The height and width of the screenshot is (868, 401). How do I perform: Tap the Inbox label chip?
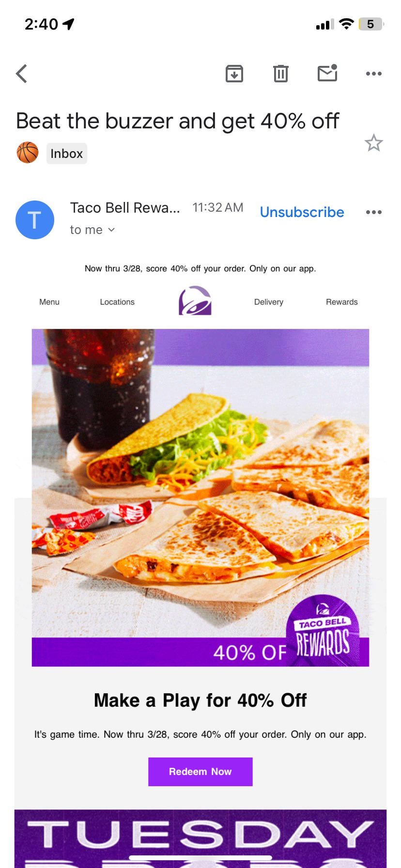(x=67, y=154)
